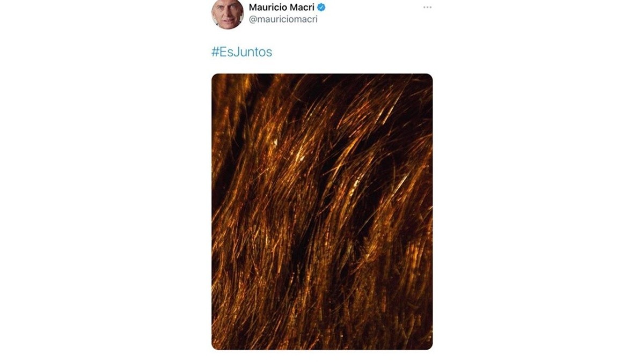Viewport: 644px width, 362px height.
Task: Open the media attachment showing orange hair strands
Action: click(x=322, y=212)
